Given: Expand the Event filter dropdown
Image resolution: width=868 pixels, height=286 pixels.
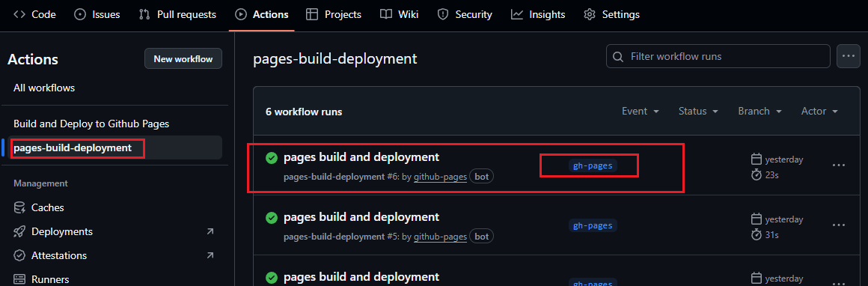Looking at the screenshot, I should coord(641,112).
